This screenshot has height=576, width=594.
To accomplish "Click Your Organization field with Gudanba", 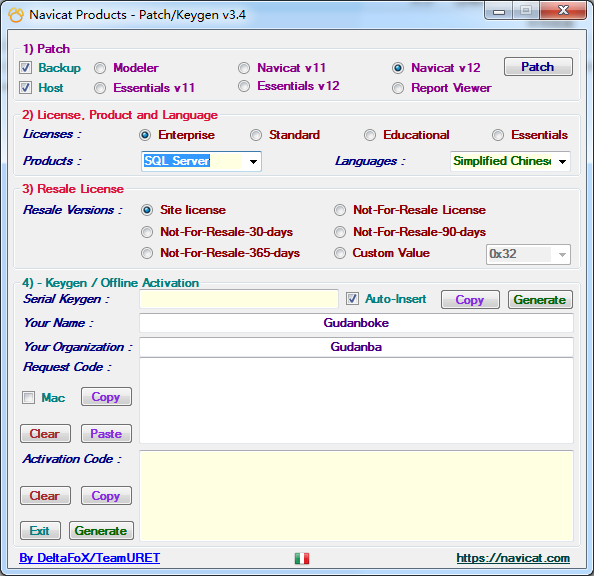I will 356,347.
